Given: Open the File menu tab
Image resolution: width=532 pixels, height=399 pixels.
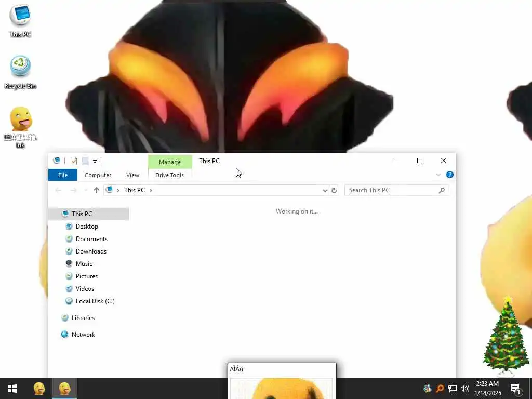Looking at the screenshot, I should click(63, 175).
